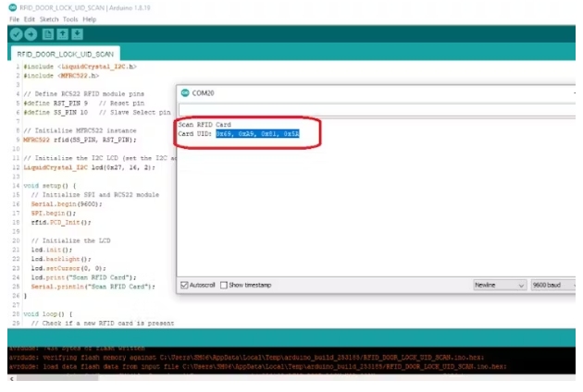
Task: Click the COM20 window icon
Action: (185, 93)
